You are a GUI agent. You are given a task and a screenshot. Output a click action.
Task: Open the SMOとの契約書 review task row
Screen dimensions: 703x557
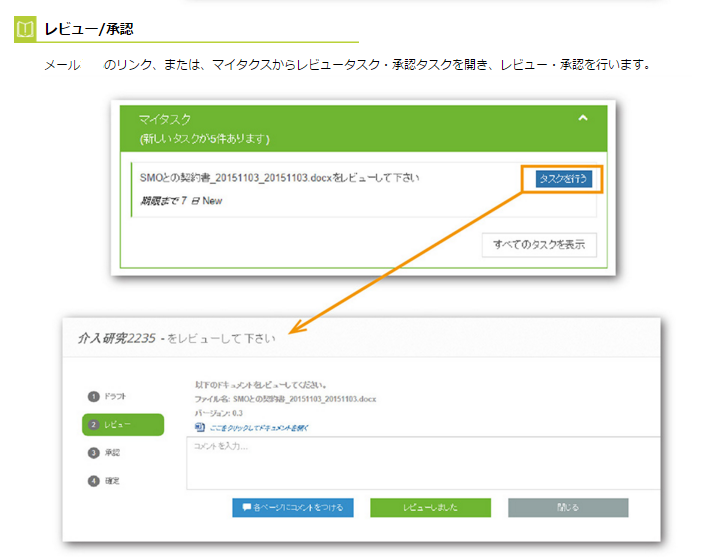364,190
